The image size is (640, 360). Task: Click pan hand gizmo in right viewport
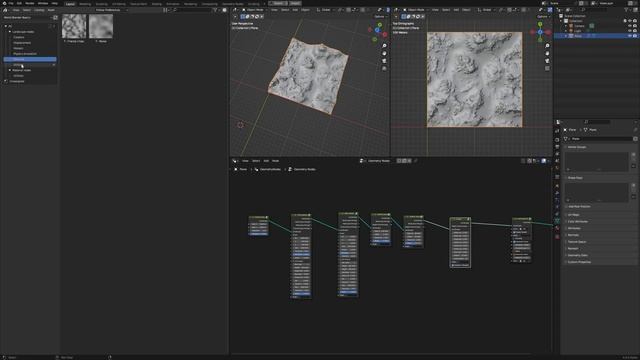(x=547, y=53)
